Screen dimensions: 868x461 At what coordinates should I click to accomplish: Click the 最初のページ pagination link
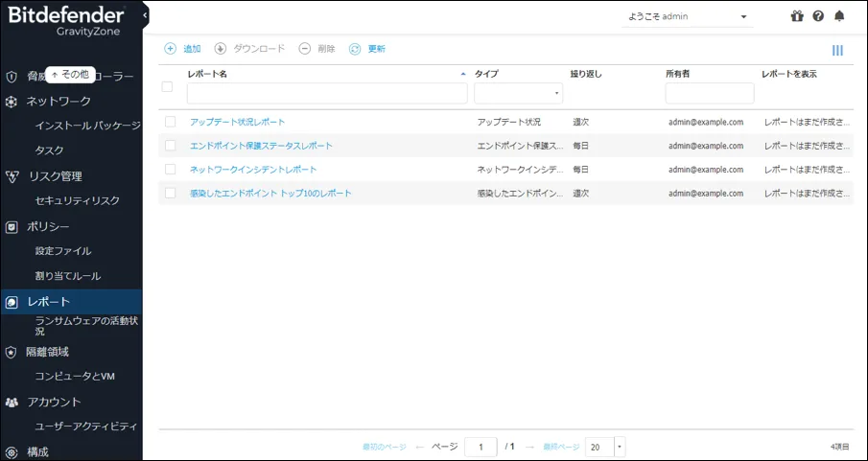[x=385, y=447]
